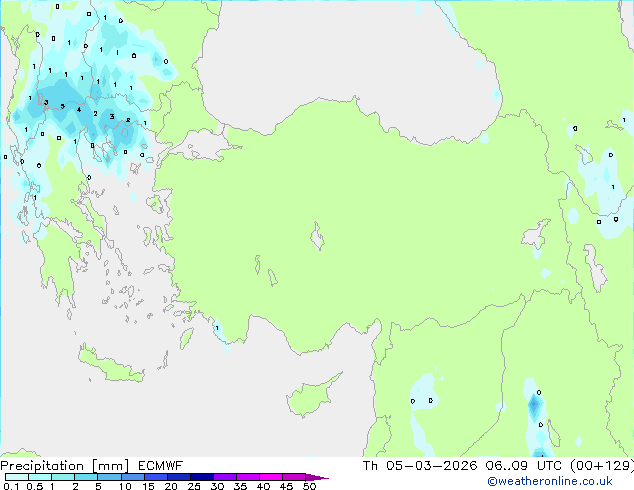
Task: Click the 25–30 mm navy legend swatch
Action: coord(201,477)
